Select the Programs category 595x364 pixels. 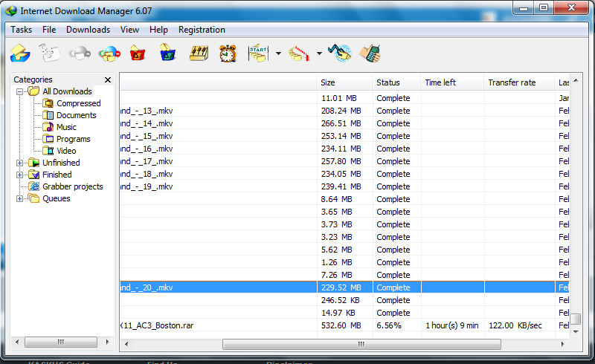pyautogui.click(x=73, y=139)
